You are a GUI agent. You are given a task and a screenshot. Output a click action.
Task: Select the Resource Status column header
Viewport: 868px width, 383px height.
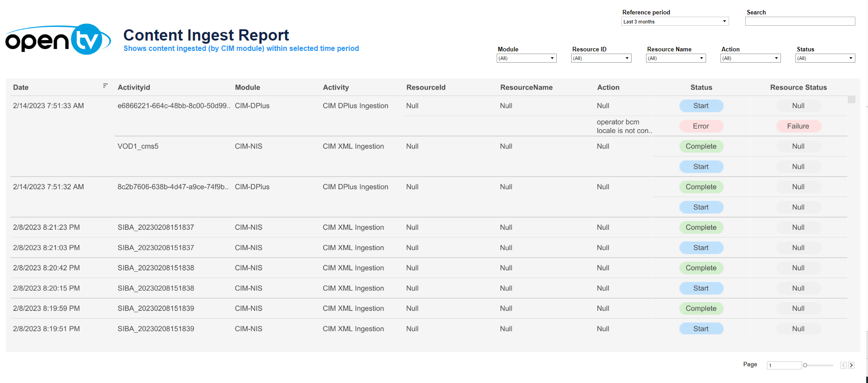pyautogui.click(x=798, y=87)
